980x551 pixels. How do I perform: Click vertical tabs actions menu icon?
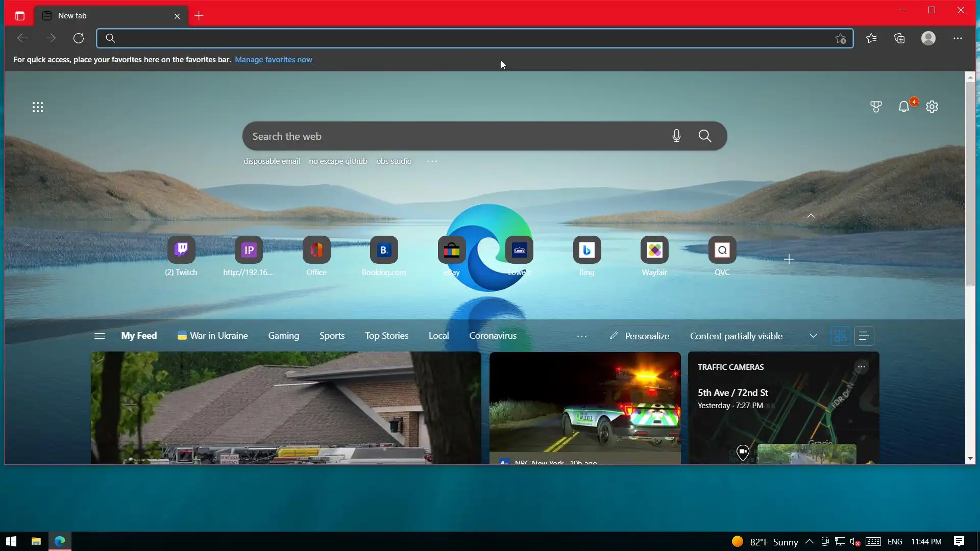pyautogui.click(x=20, y=16)
